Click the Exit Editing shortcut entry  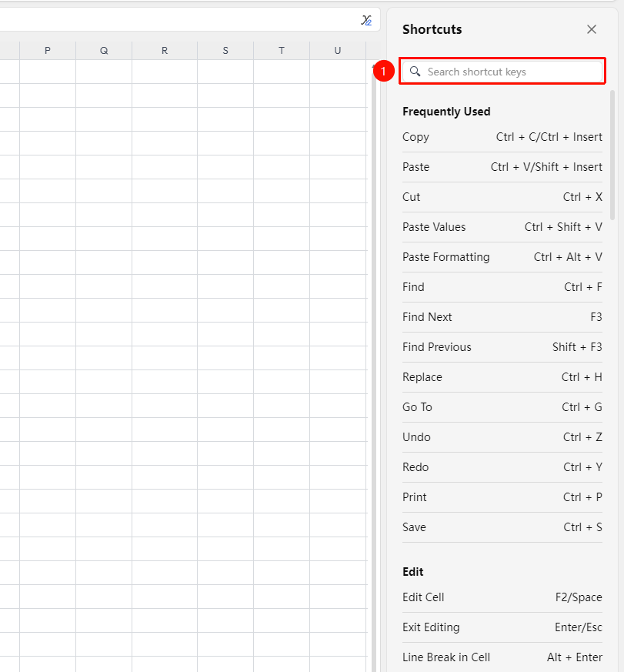pyautogui.click(x=502, y=627)
